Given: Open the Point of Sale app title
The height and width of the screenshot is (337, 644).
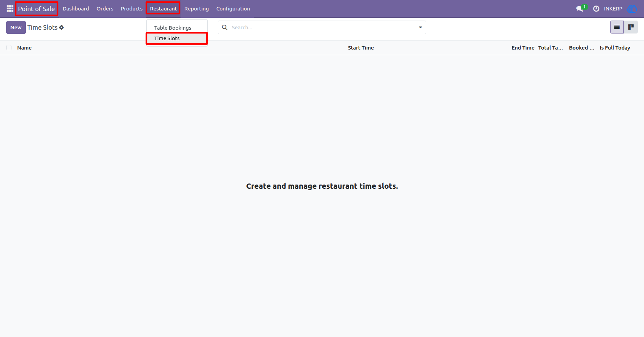Looking at the screenshot, I should pyautogui.click(x=37, y=9).
